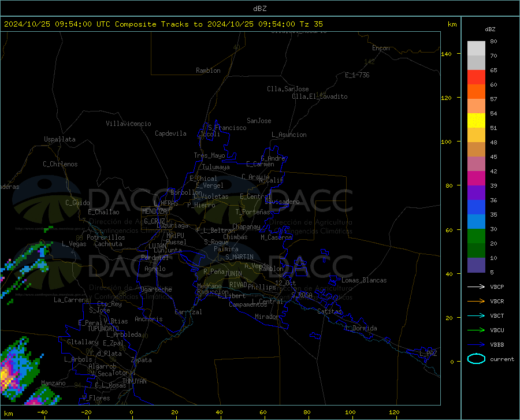Click the C_Chilenos map label
This screenshot has height=420, width=520.
(60, 164)
